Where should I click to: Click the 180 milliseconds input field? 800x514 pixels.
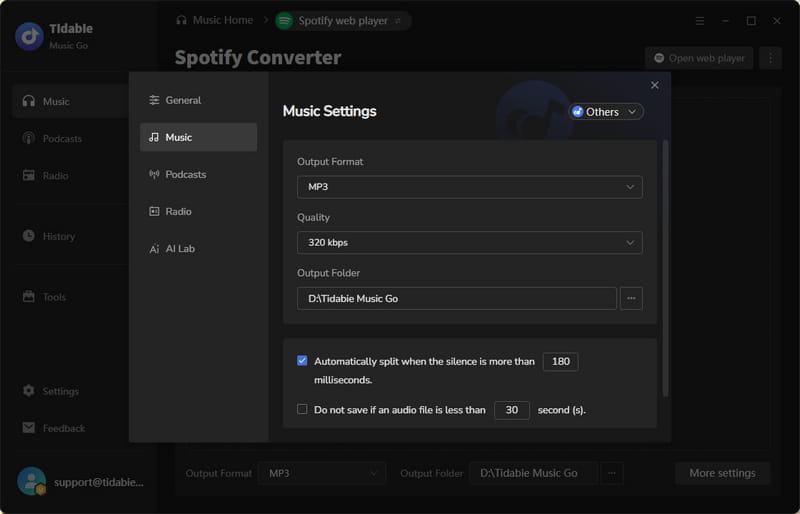click(560, 361)
